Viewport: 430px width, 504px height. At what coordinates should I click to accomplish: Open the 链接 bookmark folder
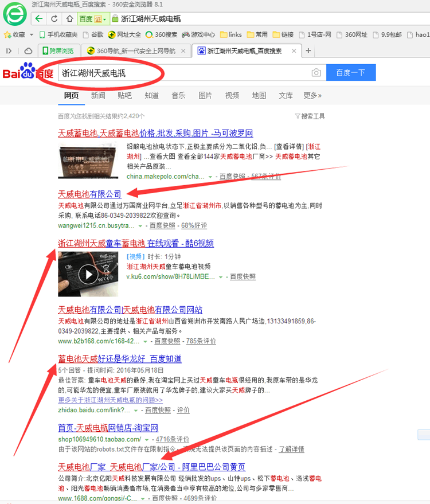coord(283,35)
